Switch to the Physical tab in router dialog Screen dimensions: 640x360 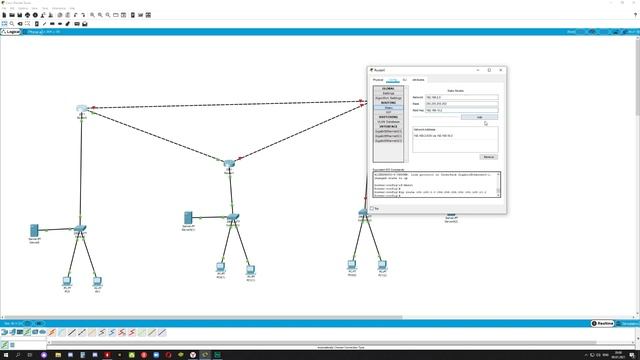(378, 80)
